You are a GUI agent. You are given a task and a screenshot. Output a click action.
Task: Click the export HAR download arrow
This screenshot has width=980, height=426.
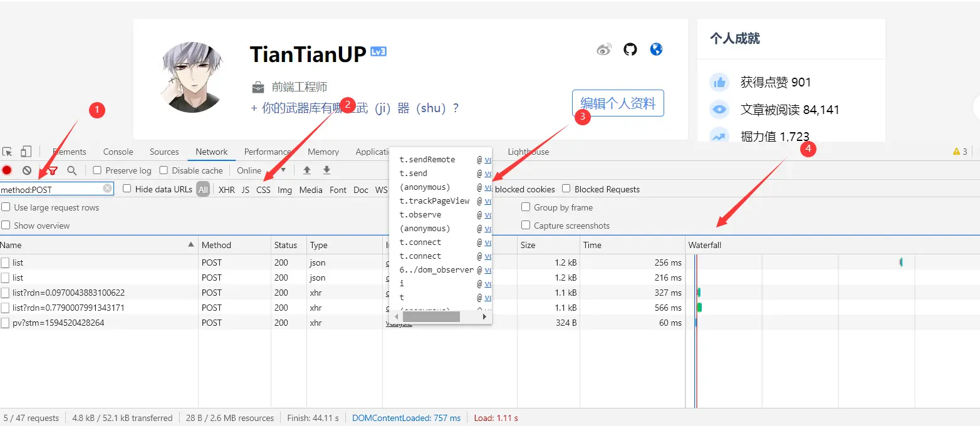326,170
